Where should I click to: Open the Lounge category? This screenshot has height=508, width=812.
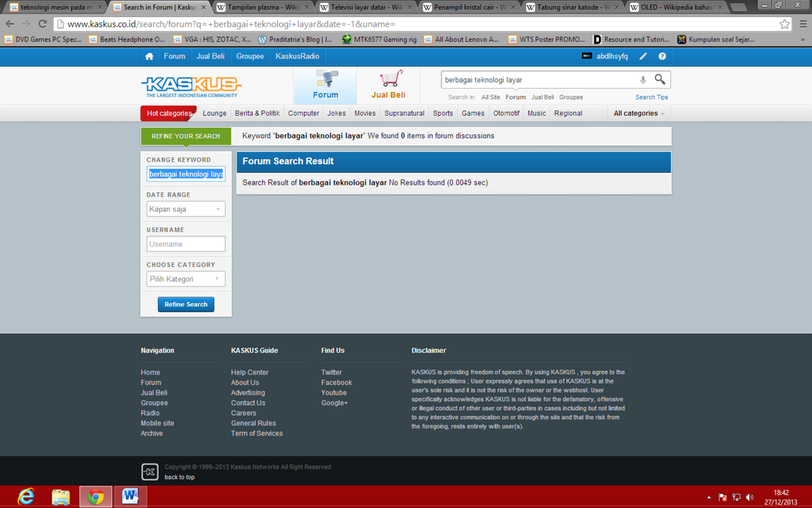click(x=214, y=113)
